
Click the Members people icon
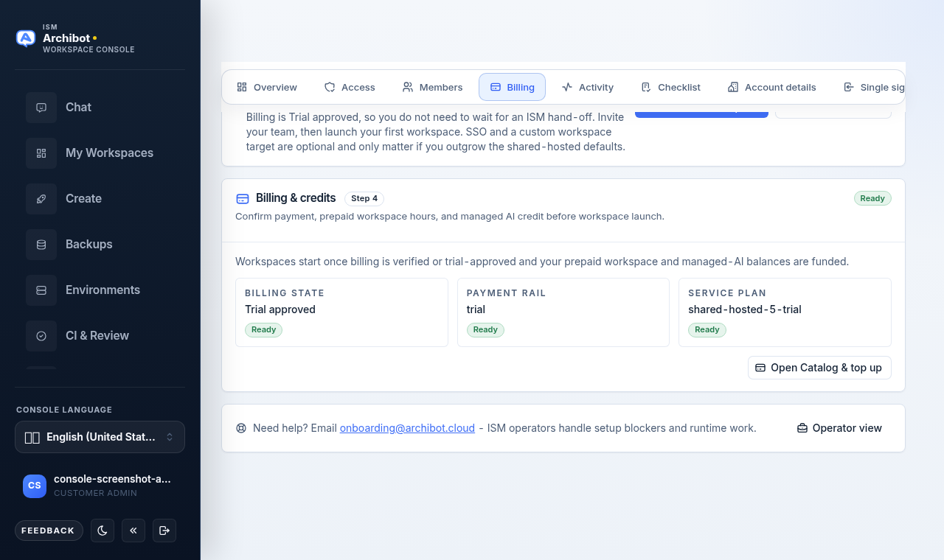[408, 87]
